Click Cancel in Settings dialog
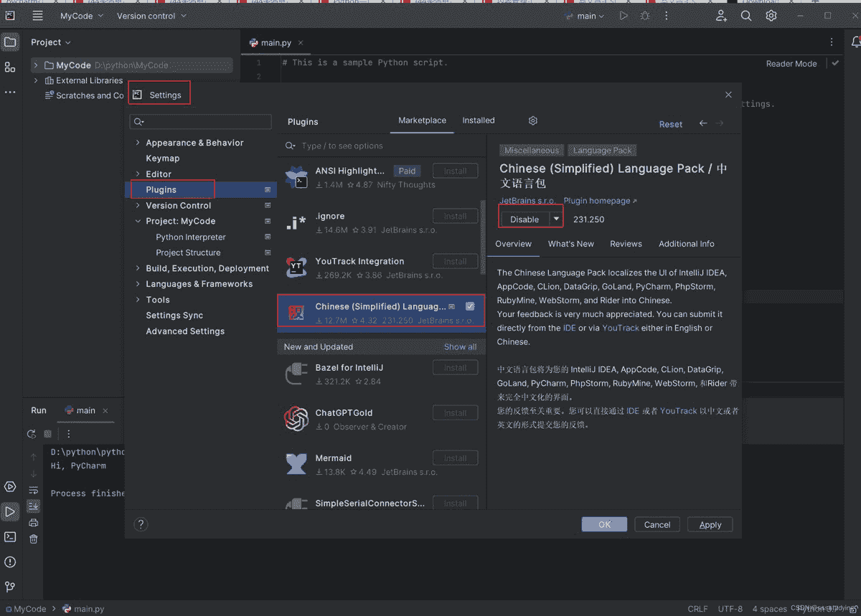The image size is (861, 616). 657,524
